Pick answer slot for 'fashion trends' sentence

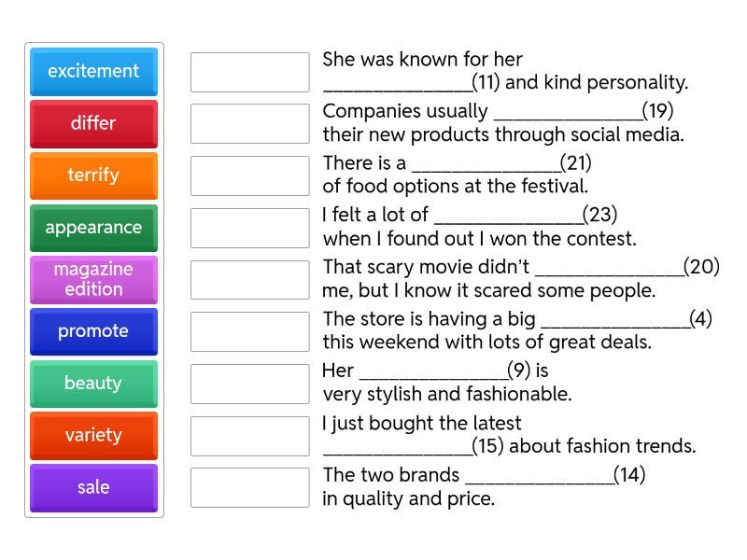249,435
